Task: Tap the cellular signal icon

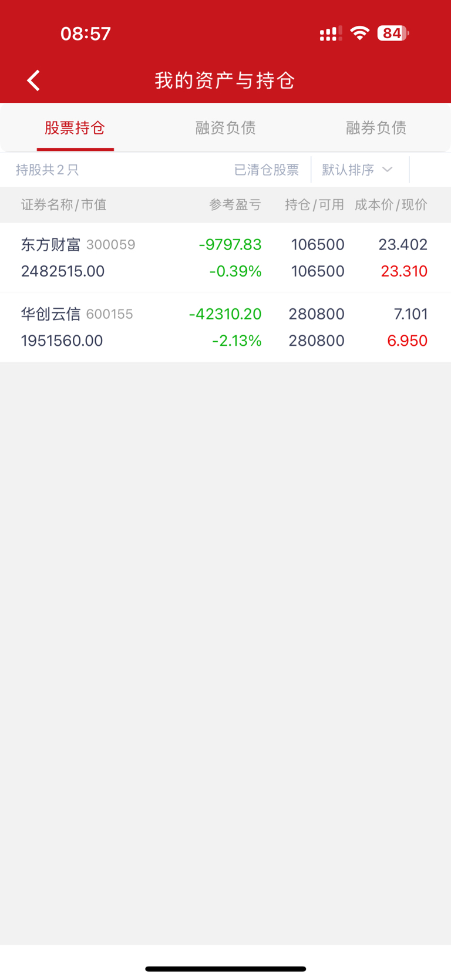Action: coord(331,33)
